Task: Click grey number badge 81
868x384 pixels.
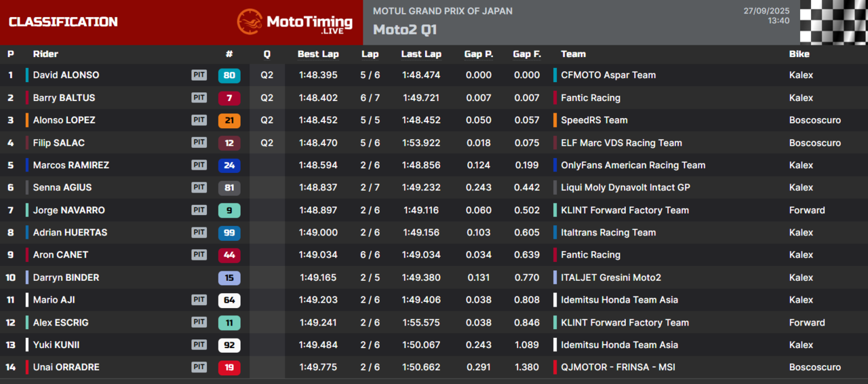Action: (x=229, y=187)
